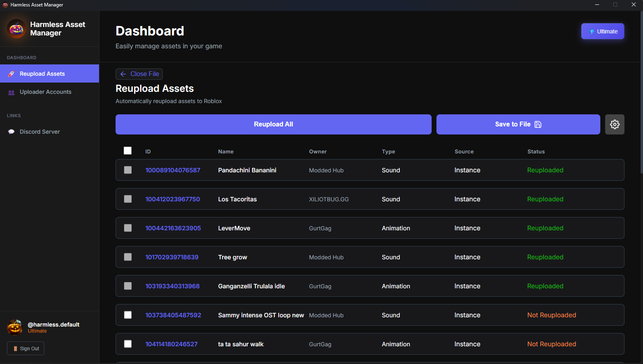Go to the Discord Server link in sidebar
643x364 pixels.
39,132
